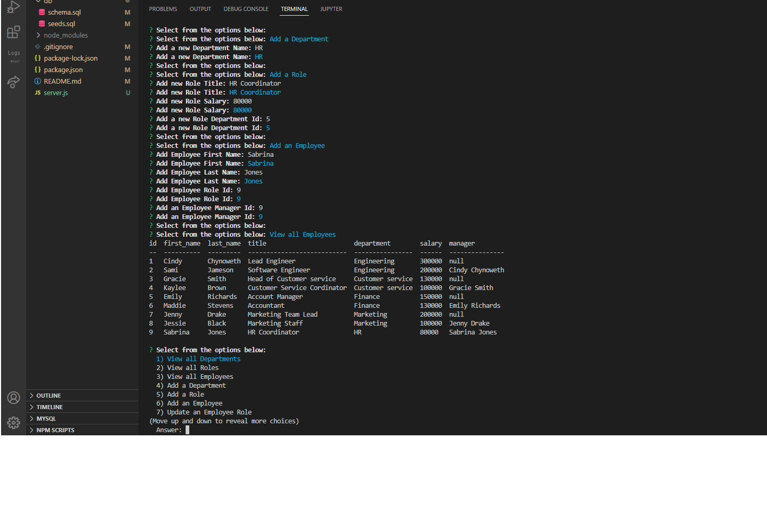Open the Extensions view icon

click(x=13, y=32)
